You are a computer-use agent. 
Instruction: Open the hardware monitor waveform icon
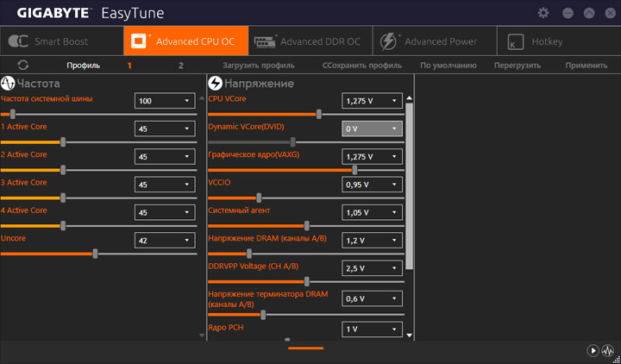tap(607, 350)
